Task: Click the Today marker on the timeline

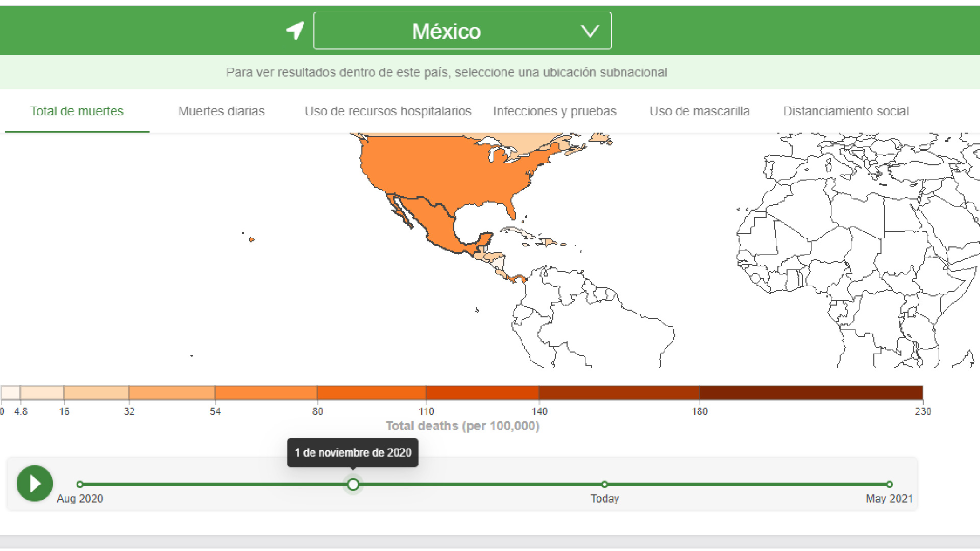Action: tap(604, 484)
